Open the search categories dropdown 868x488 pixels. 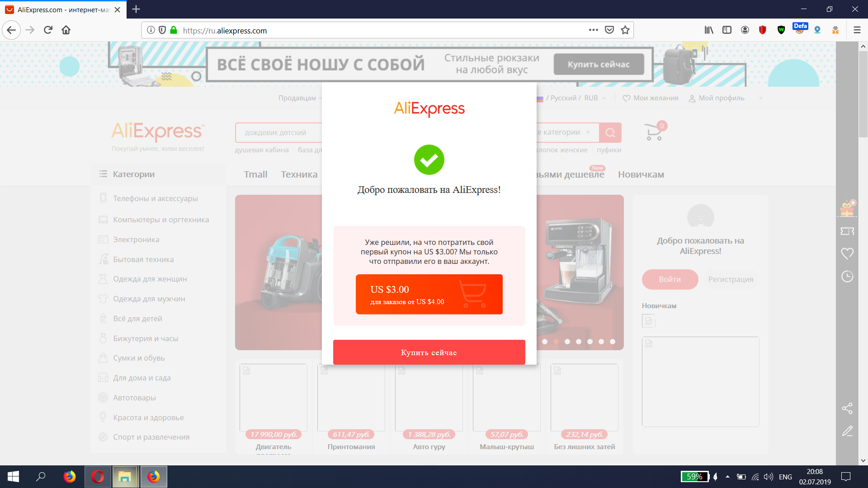point(564,132)
